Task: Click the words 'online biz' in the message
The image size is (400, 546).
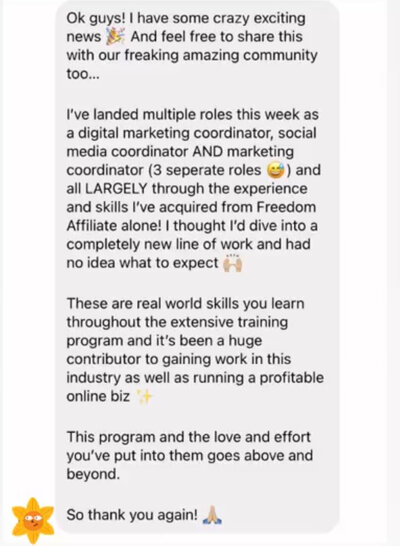Action: tap(98, 396)
